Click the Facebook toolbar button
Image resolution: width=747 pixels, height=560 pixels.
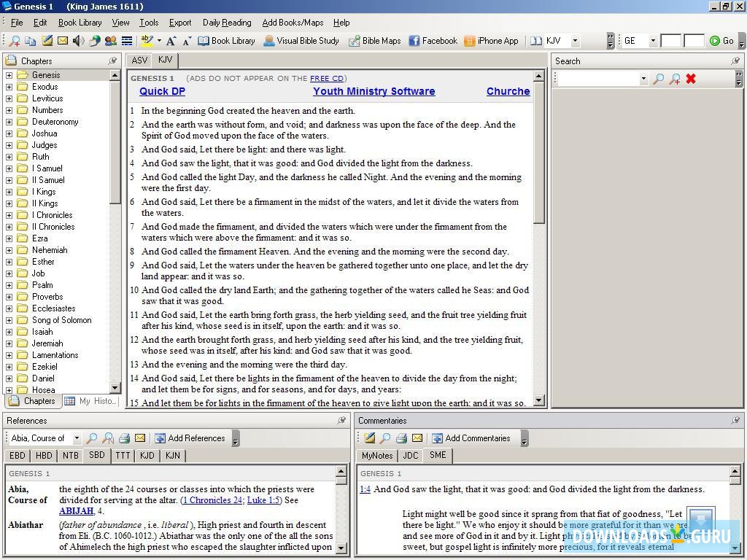coord(433,41)
